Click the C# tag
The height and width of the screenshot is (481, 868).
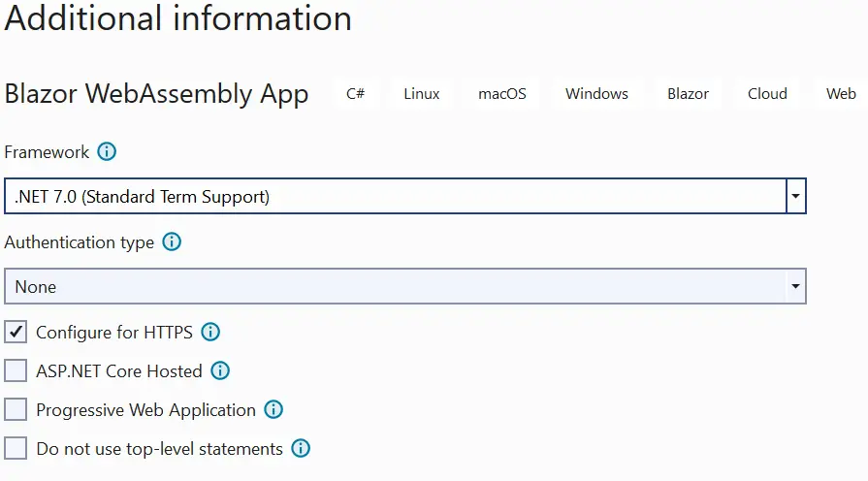coord(355,93)
